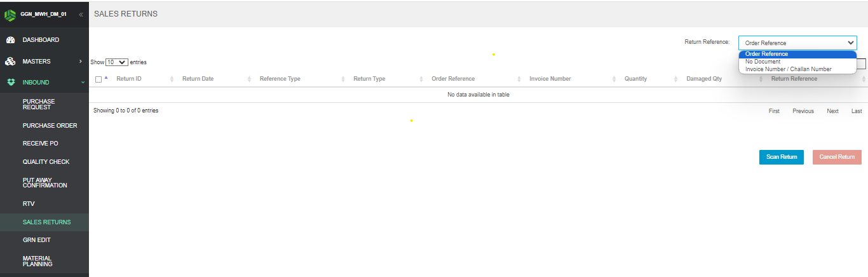
Task: Sort table by Return ID column arrows
Action: [x=172, y=79]
